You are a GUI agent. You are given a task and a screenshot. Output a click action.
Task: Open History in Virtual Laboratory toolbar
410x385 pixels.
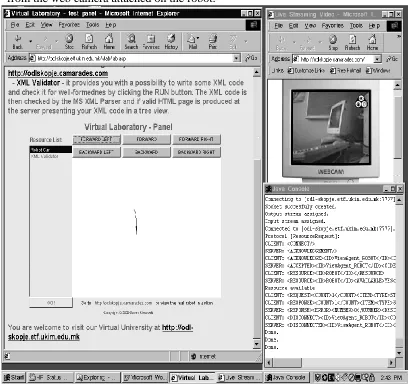click(171, 42)
